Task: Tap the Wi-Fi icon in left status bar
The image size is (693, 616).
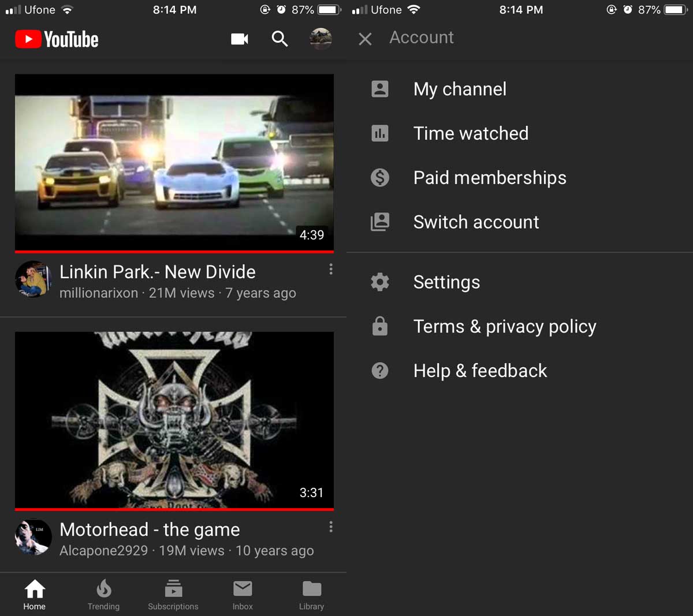Action: [x=67, y=10]
